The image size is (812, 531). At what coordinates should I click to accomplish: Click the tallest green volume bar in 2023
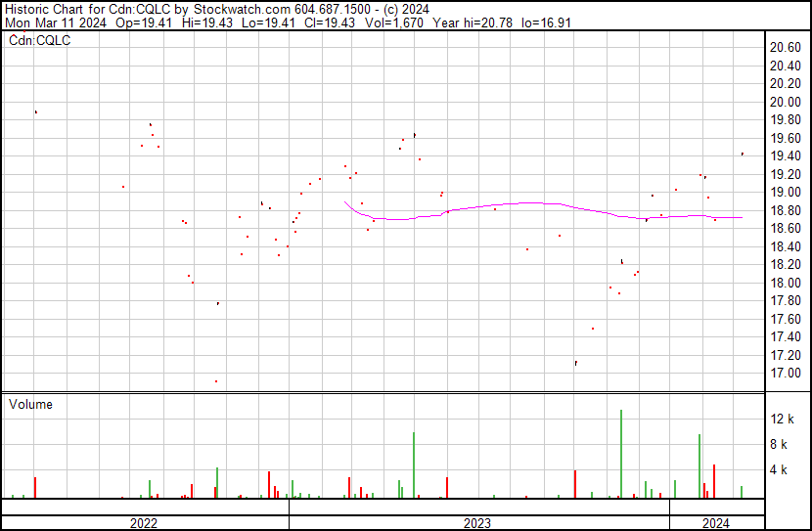[621, 454]
